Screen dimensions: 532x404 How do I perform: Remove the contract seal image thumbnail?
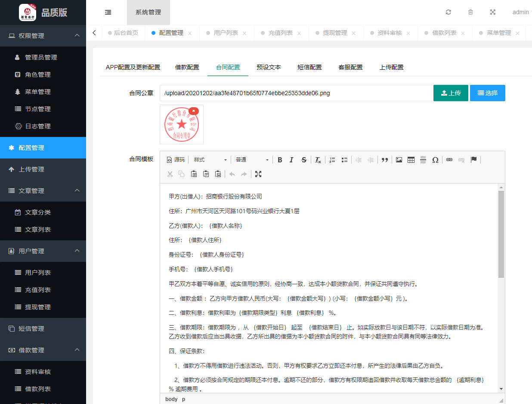click(x=194, y=111)
